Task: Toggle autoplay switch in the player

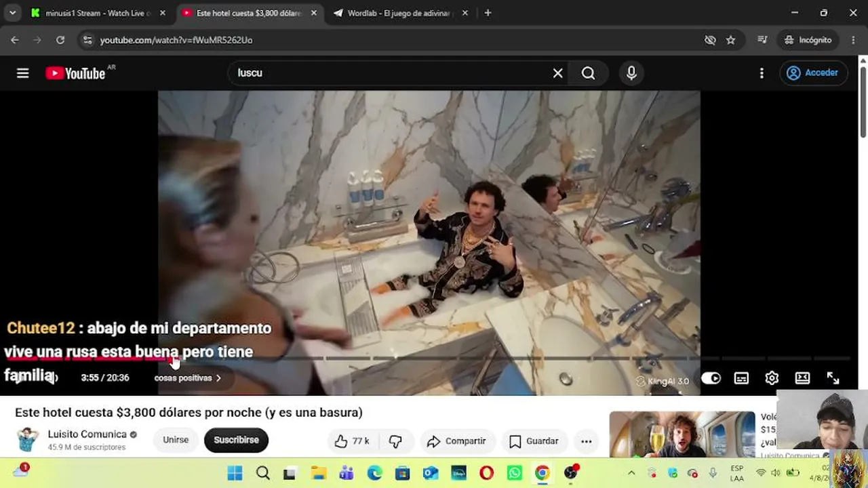Action: tap(711, 378)
